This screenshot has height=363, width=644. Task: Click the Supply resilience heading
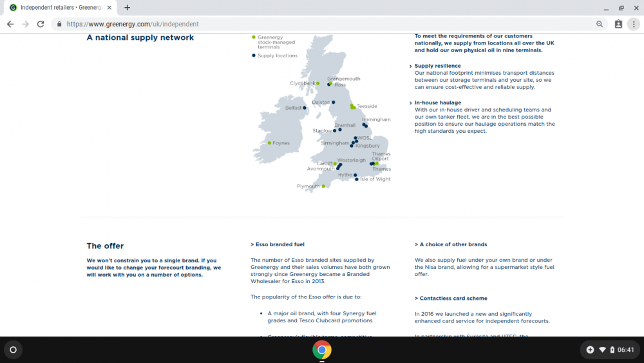[437, 66]
